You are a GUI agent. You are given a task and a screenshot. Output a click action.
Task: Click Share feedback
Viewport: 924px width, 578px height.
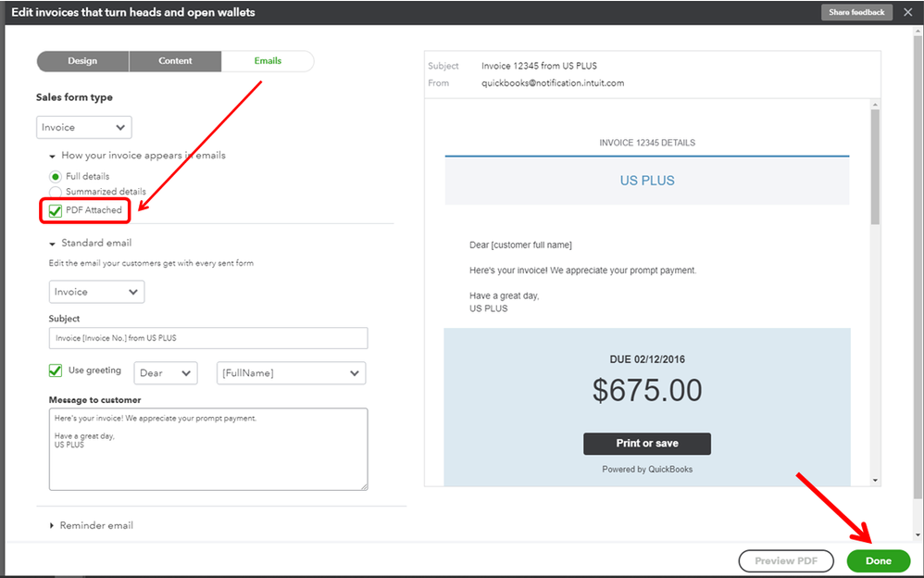point(855,12)
